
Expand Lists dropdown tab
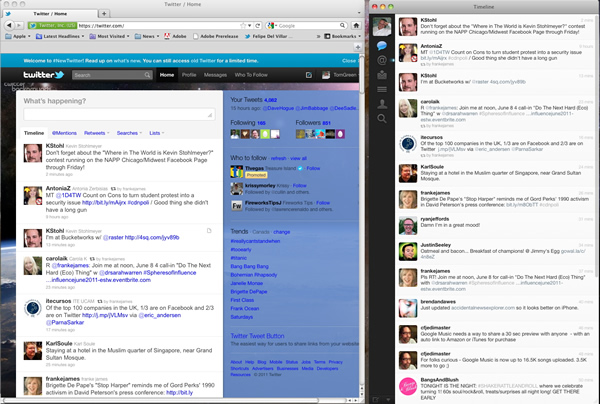tap(157, 133)
